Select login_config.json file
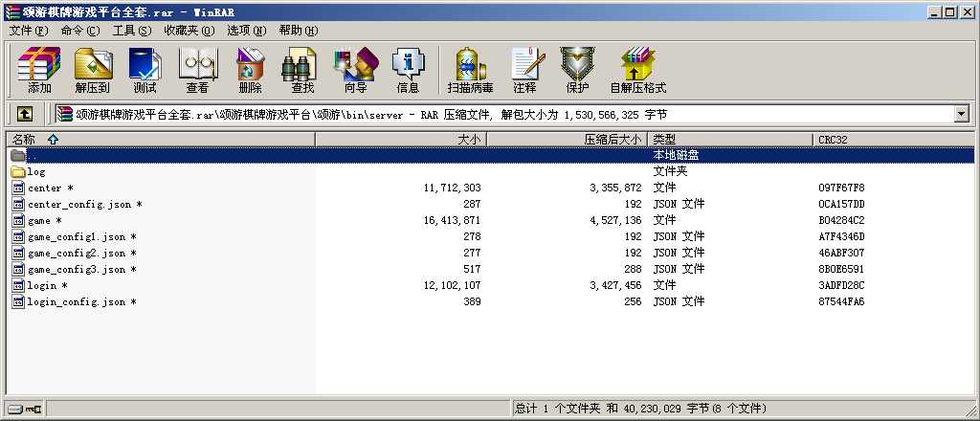The width and height of the screenshot is (980, 421). tap(81, 301)
